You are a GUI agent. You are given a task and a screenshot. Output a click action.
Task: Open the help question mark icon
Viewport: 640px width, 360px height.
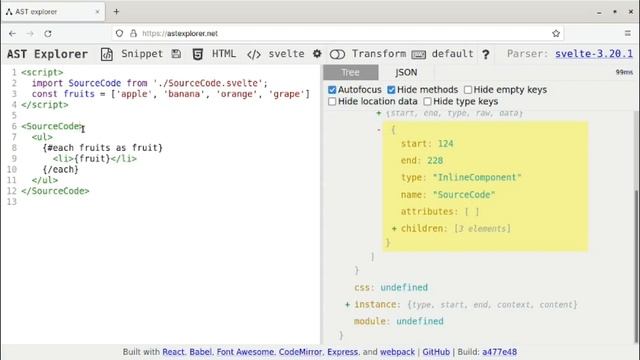coord(486,54)
